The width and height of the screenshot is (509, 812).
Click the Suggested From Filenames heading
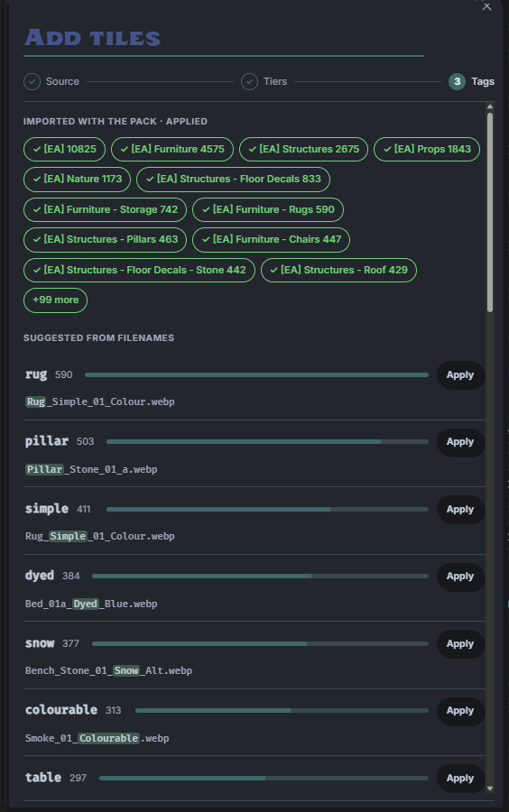pos(99,338)
